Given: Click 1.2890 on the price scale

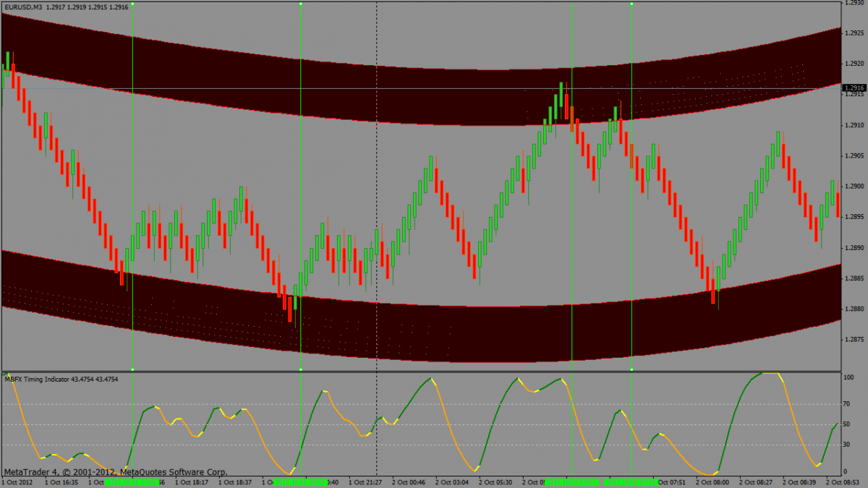Looking at the screenshot, I should point(855,248).
